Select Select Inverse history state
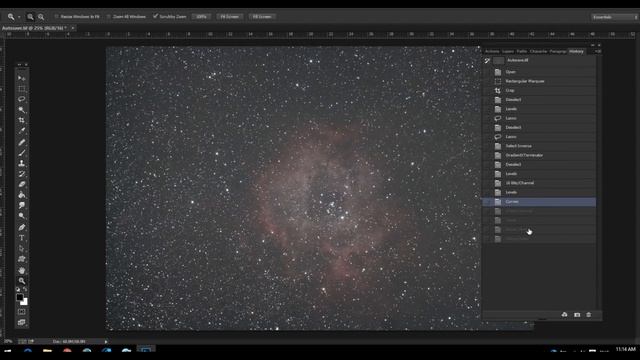 [539, 146]
